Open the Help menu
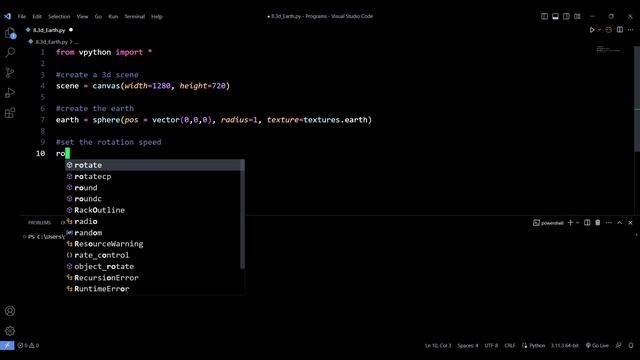Screen dimensions: 640x360 pos(157,17)
